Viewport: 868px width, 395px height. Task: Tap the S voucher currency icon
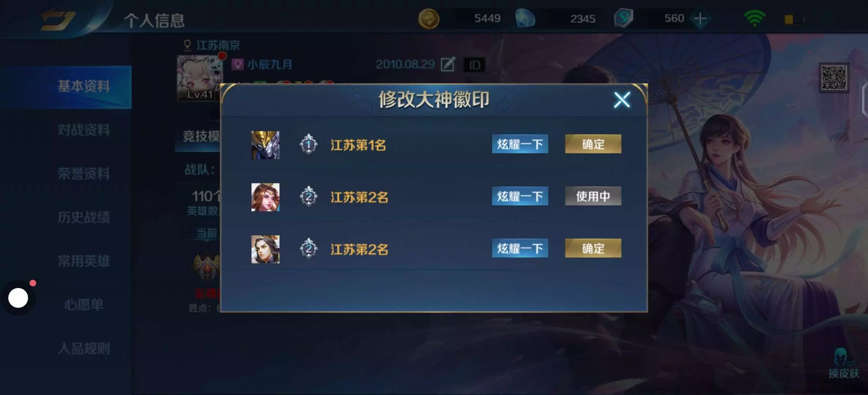(x=623, y=18)
